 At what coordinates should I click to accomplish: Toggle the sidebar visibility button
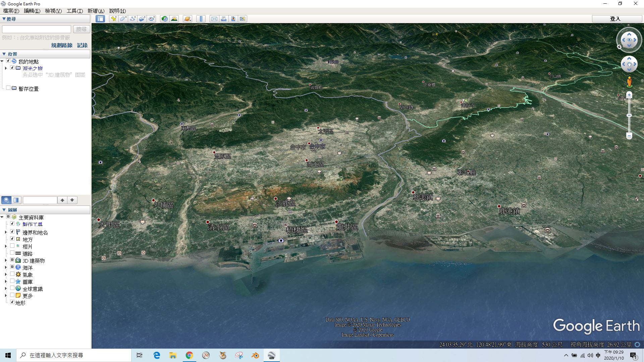pos(100,19)
